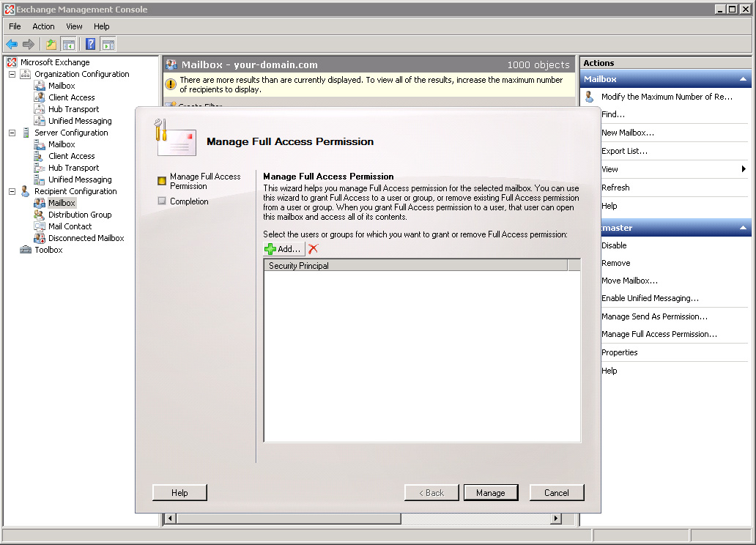
Task: Click the Unified Messaging icon under Server Configuration
Action: coord(40,179)
